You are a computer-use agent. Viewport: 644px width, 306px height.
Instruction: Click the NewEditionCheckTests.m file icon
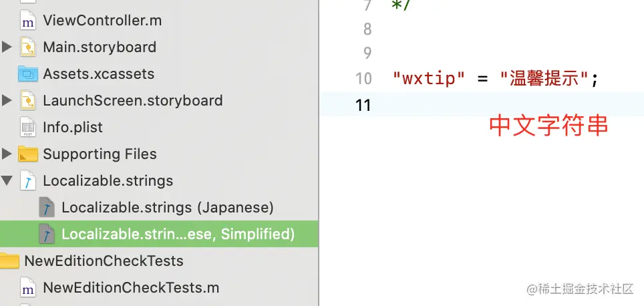pyautogui.click(x=27, y=288)
